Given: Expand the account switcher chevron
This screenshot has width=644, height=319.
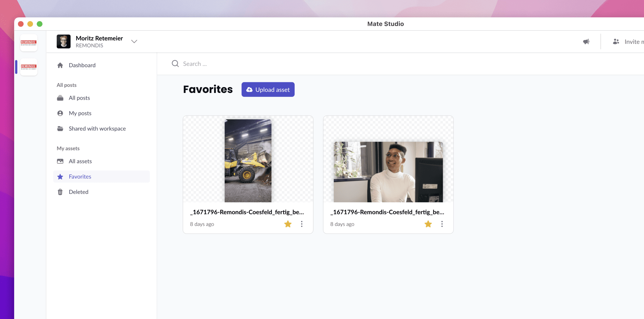Looking at the screenshot, I should 134,41.
